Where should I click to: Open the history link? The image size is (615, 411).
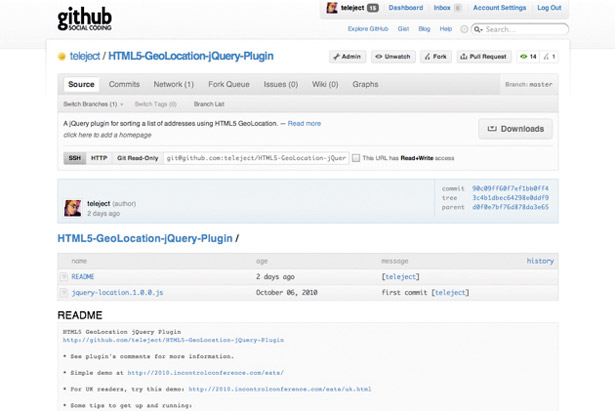point(540,261)
